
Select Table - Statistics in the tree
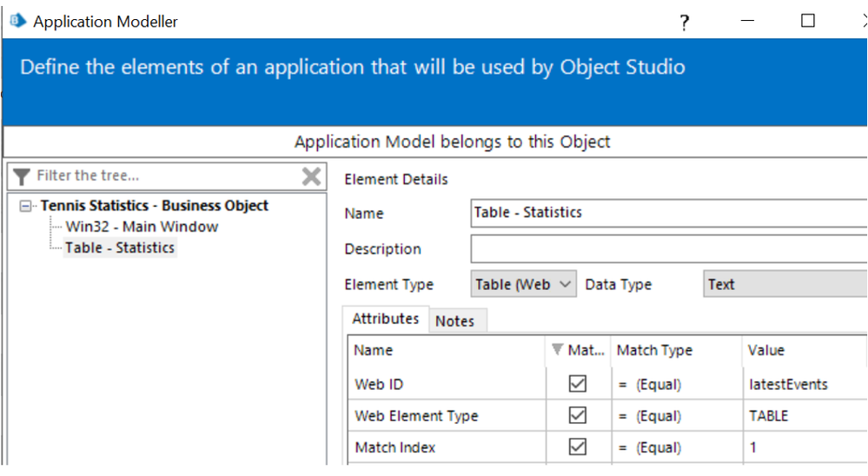(120, 248)
